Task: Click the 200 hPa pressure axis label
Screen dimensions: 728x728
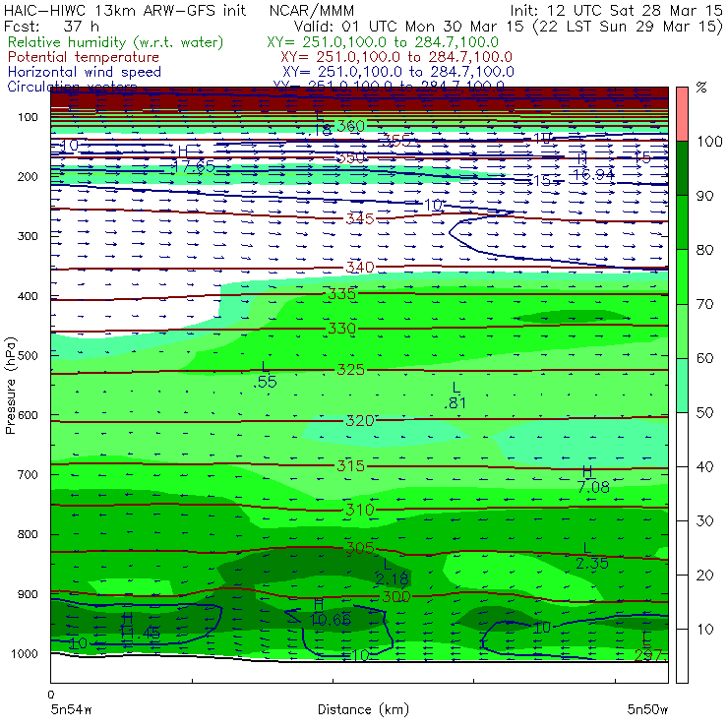Action: (x=28, y=176)
